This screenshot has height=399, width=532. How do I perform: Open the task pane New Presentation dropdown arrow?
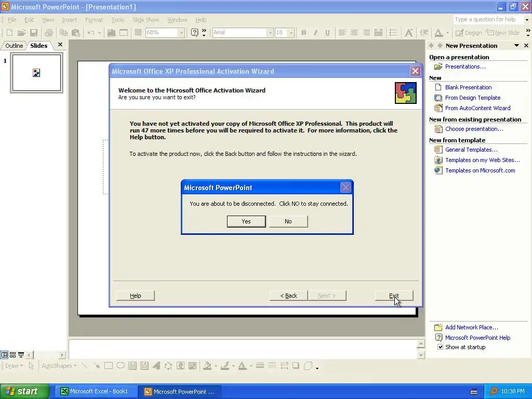click(x=516, y=46)
